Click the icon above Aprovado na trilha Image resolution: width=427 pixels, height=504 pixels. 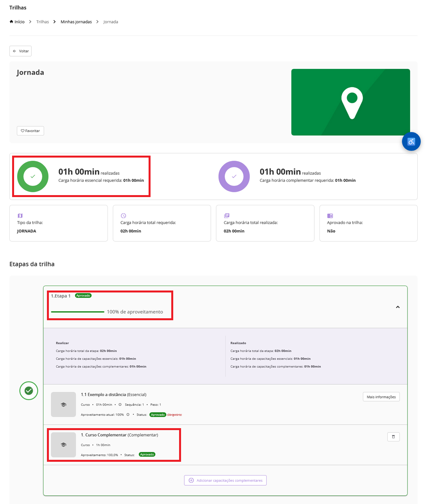point(330,215)
